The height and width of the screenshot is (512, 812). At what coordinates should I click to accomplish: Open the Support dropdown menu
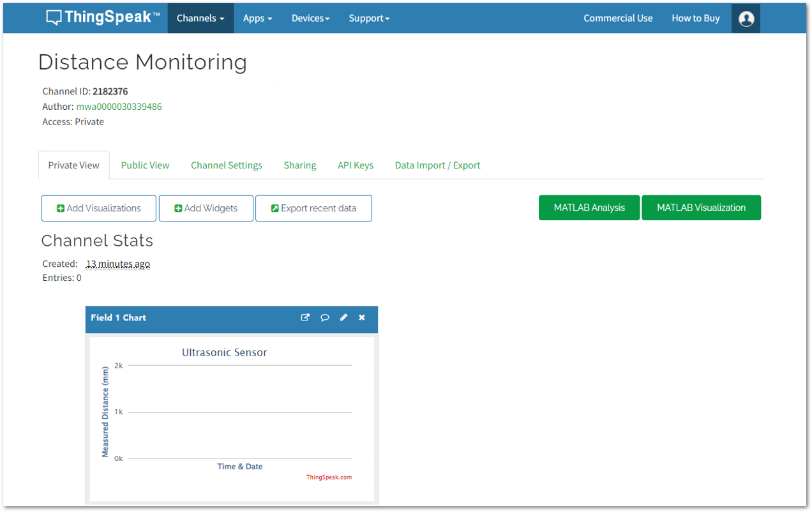(369, 19)
